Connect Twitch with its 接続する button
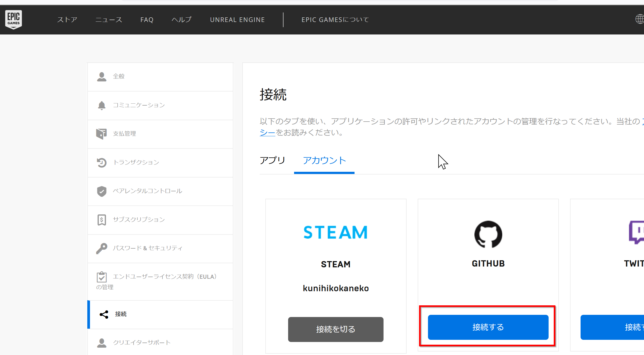644x355 pixels. click(x=612, y=327)
